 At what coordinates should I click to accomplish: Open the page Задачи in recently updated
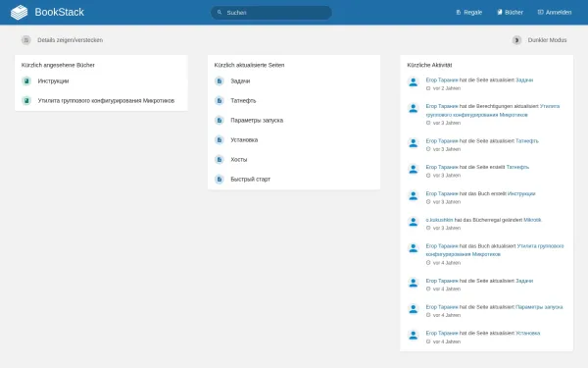[x=240, y=81]
